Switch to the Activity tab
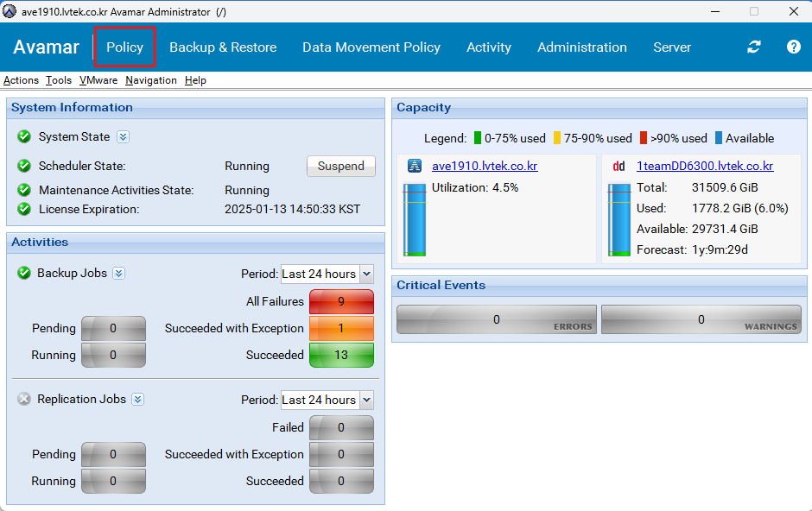 point(488,47)
